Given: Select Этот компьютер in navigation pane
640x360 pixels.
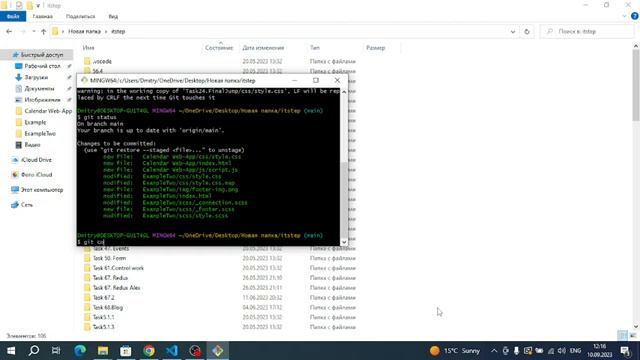Looking at the screenshot, I should (x=42, y=190).
